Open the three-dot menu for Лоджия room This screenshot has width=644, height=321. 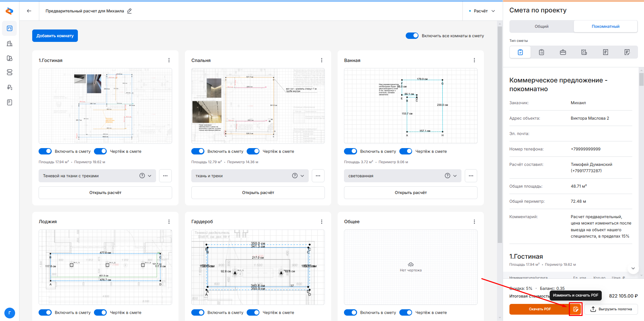pos(169,221)
